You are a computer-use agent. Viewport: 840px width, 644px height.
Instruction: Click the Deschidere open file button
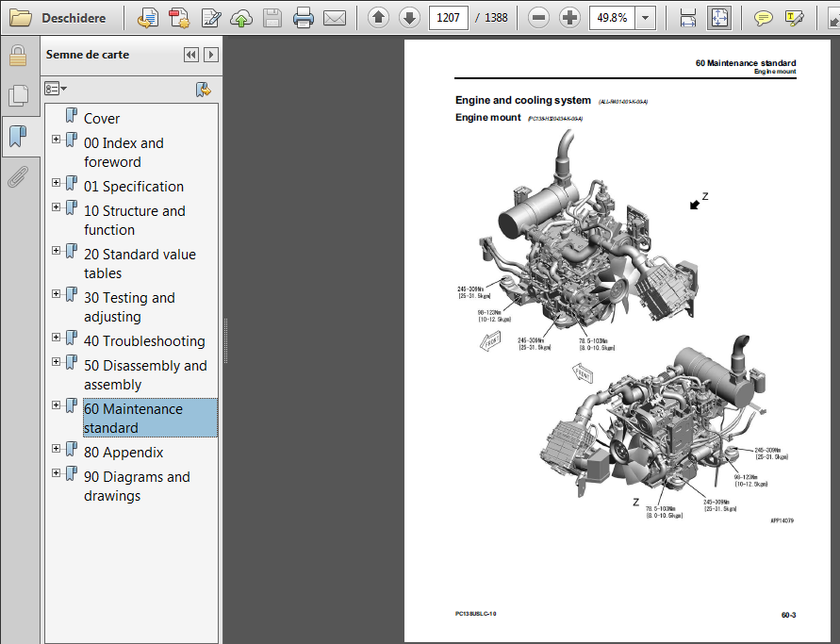tap(58, 17)
